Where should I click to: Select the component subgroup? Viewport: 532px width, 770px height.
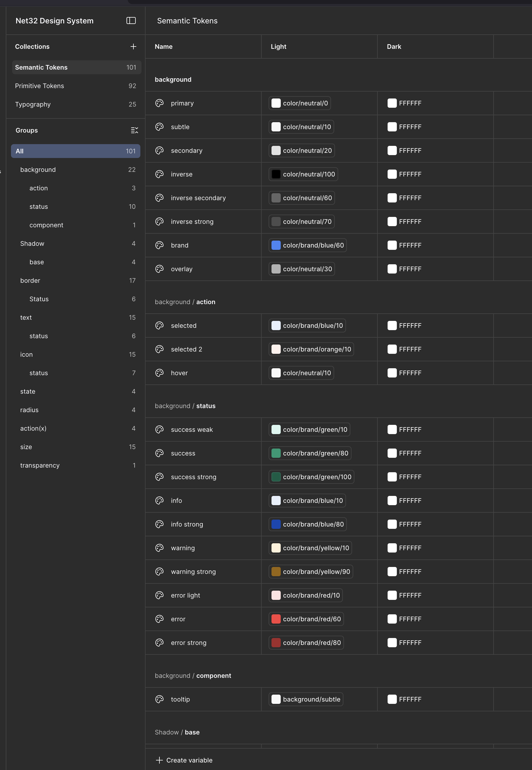click(76, 225)
